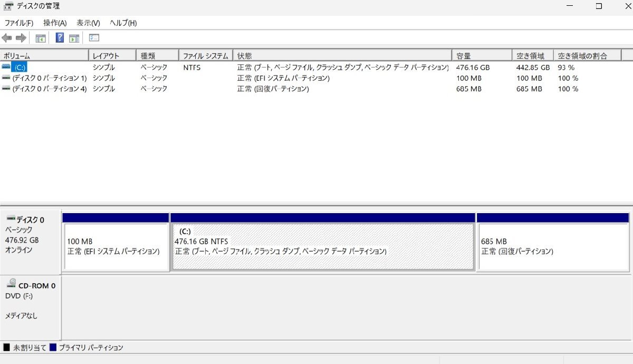Select the (C:) 476.16 GB NTFS partition block
Screen dimensions: 633x364
tap(323, 247)
